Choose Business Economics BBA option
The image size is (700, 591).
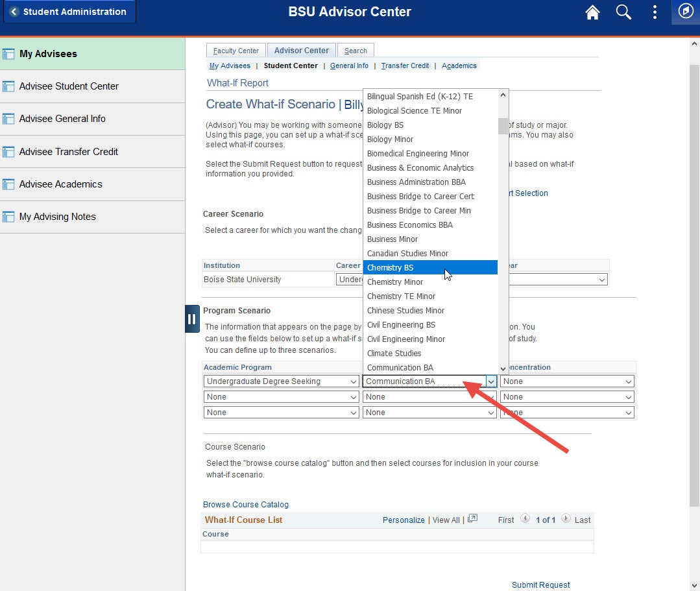pyautogui.click(x=430, y=224)
